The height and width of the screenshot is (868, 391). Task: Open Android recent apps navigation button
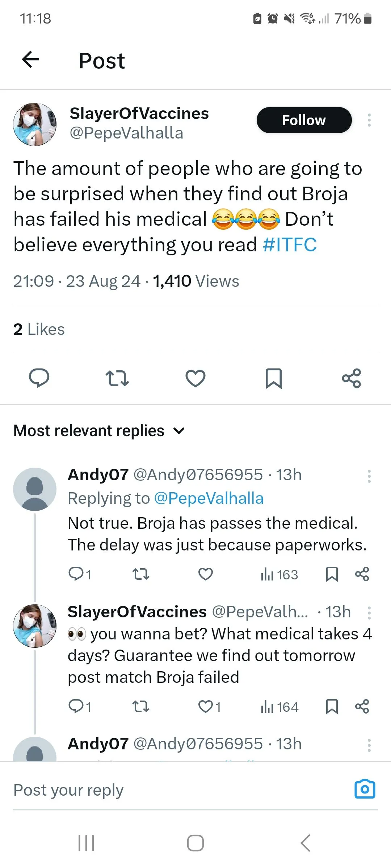click(86, 843)
